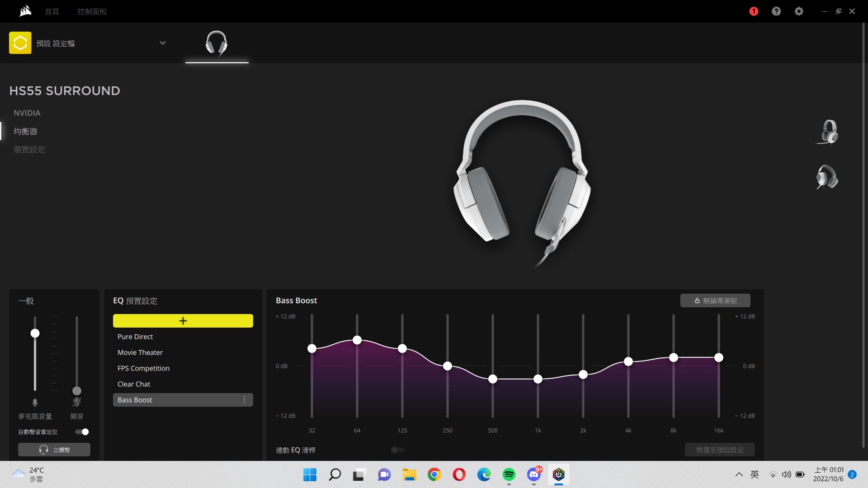
Task: Open the help question mark icon
Action: [x=776, y=11]
